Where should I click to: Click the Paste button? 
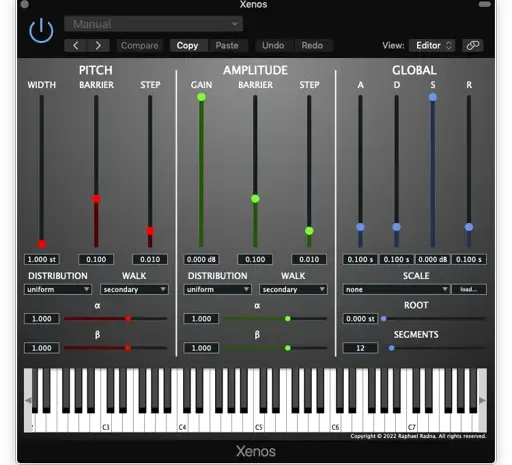point(227,45)
